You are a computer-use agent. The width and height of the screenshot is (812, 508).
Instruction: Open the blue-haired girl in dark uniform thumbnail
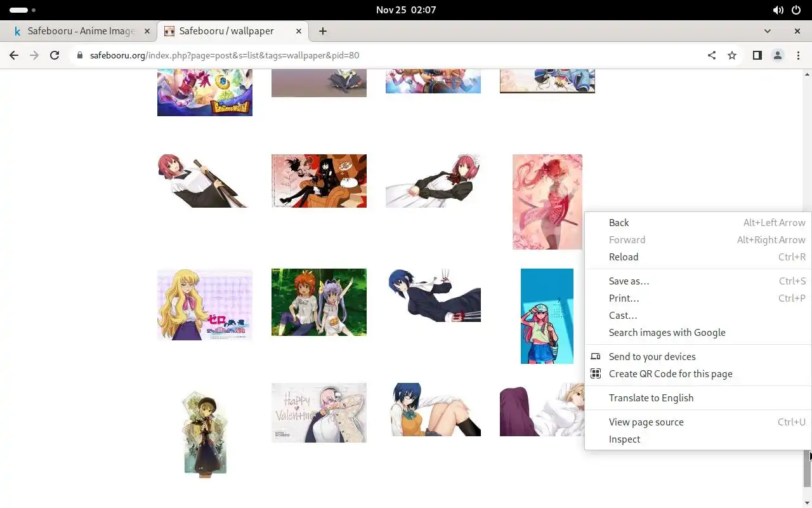(433, 295)
